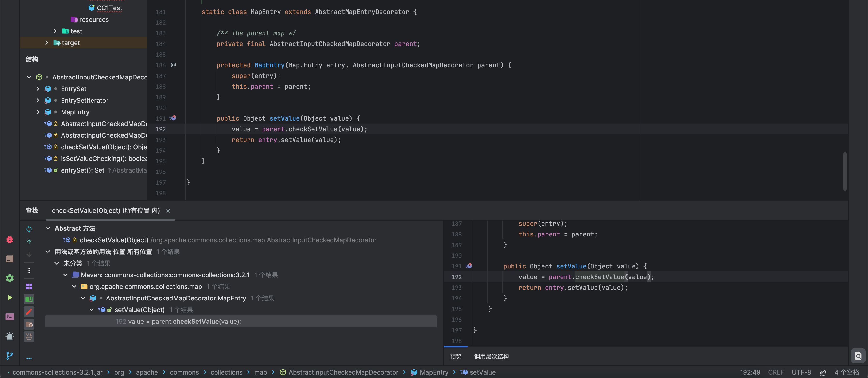Go to next occurrence down arrow
The image size is (868, 378).
click(x=29, y=254)
